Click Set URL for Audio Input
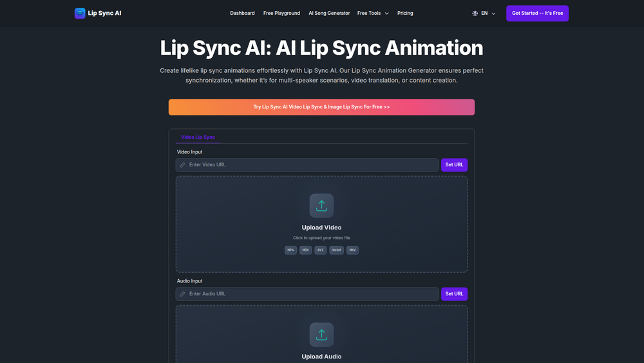The image size is (644, 363). point(454,294)
